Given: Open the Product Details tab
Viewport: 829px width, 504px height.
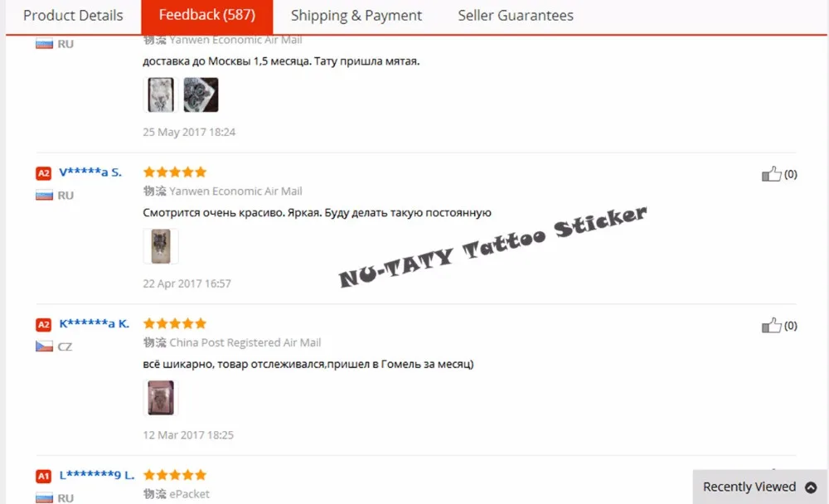Looking at the screenshot, I should point(73,16).
